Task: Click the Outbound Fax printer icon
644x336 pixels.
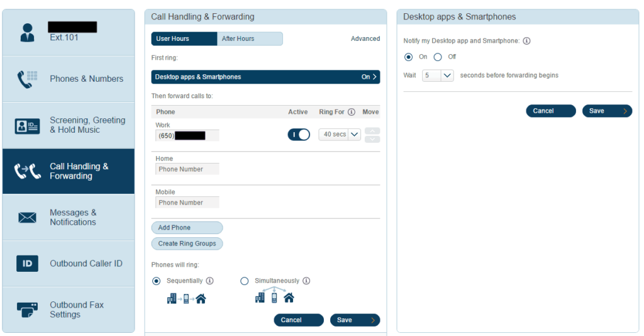Action: [x=27, y=310]
